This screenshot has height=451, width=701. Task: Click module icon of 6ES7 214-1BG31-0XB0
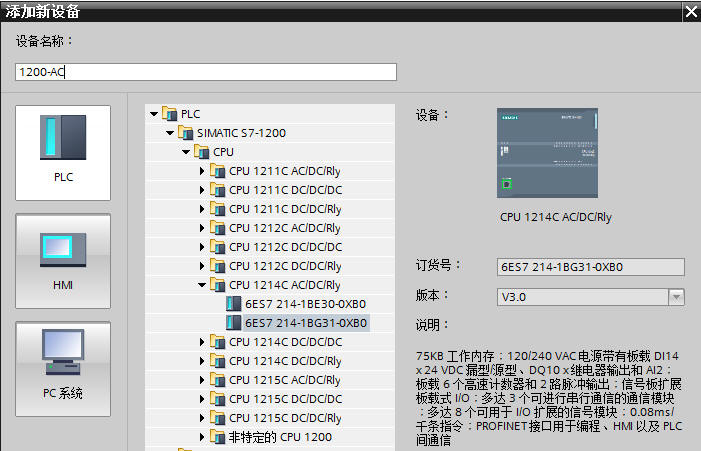[233, 323]
